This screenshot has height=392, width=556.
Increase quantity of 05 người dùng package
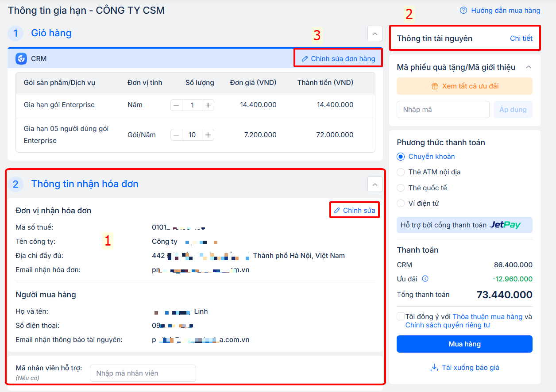(x=208, y=135)
